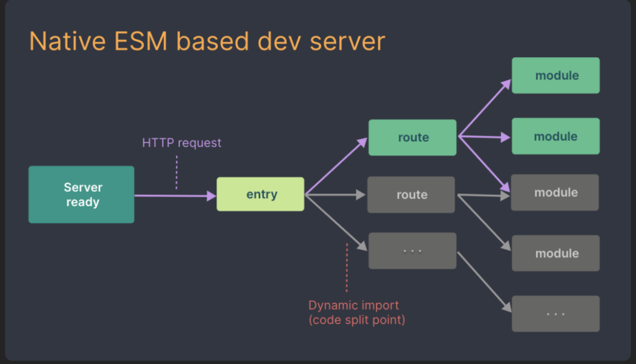
Task: Select the topmost green 'module' node
Action: pyautogui.click(x=555, y=75)
